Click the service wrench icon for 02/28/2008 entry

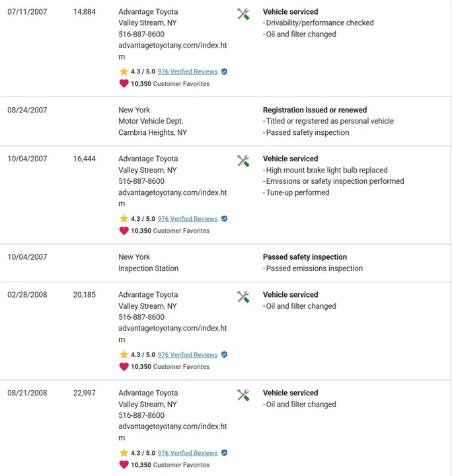pos(243,297)
